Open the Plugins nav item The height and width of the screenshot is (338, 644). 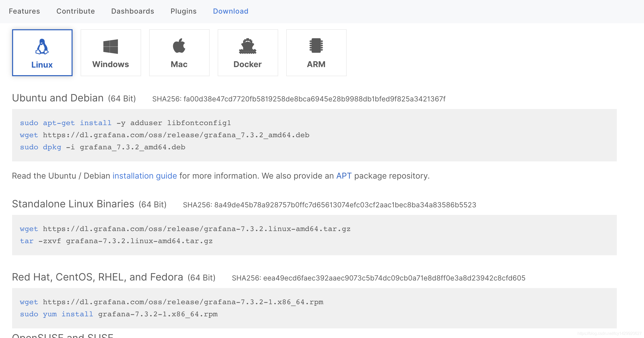point(183,11)
